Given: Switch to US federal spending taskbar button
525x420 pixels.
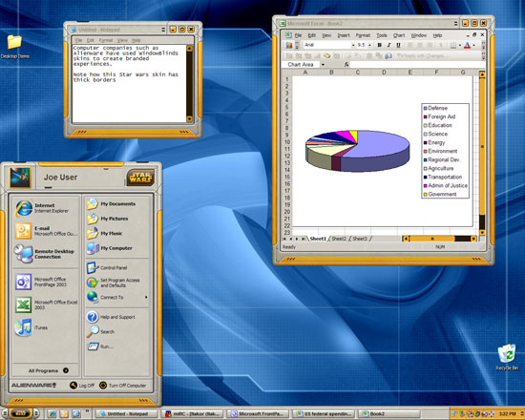Looking at the screenshot, I should coord(325,414).
